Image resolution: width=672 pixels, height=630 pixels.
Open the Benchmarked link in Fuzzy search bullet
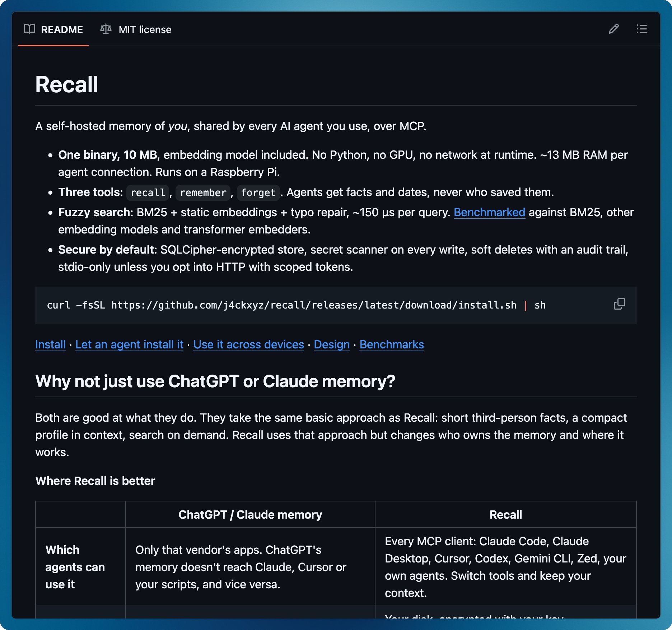489,212
